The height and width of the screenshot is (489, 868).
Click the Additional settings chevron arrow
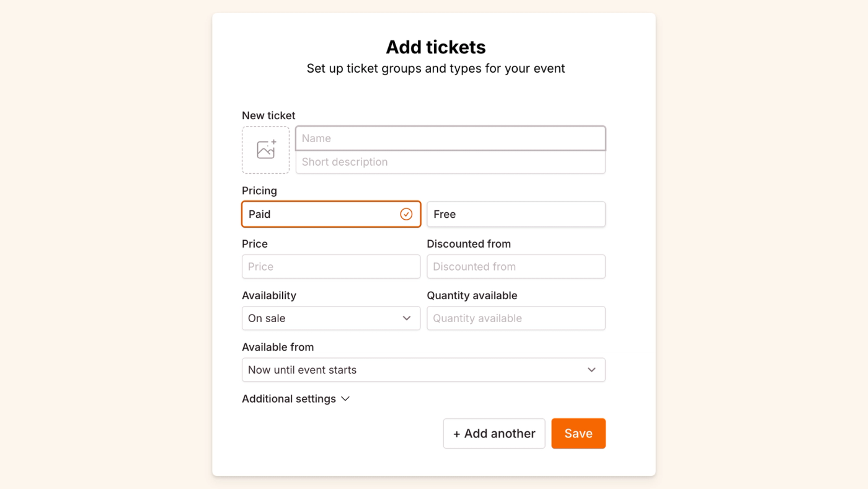[345, 399]
